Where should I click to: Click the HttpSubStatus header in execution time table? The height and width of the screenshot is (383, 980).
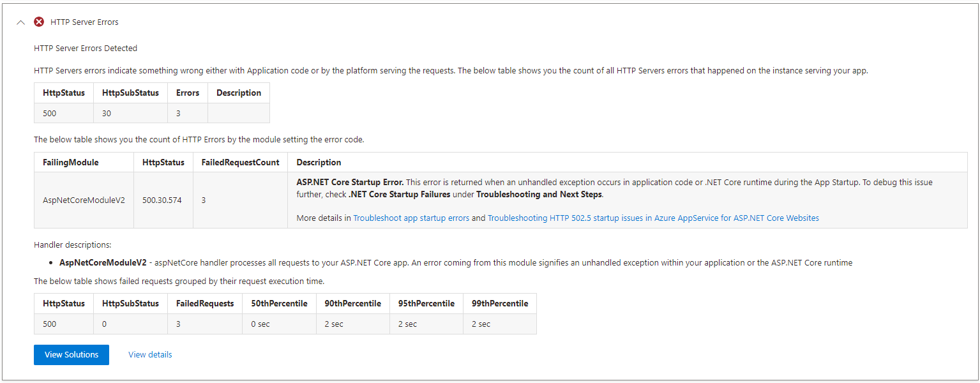(x=130, y=303)
